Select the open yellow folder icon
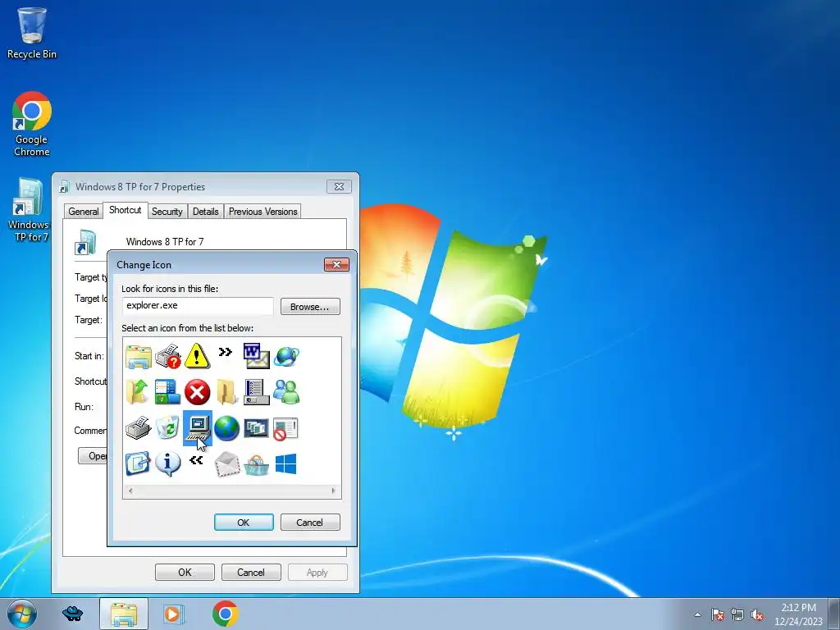 click(x=226, y=391)
